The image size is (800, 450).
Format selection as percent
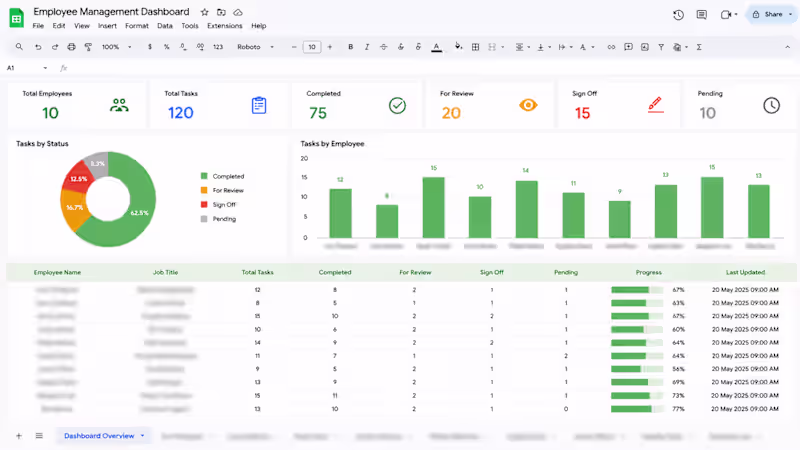click(166, 47)
